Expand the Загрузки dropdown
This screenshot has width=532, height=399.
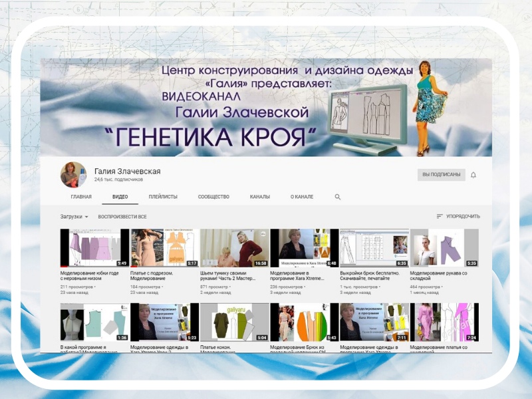pyautogui.click(x=74, y=217)
